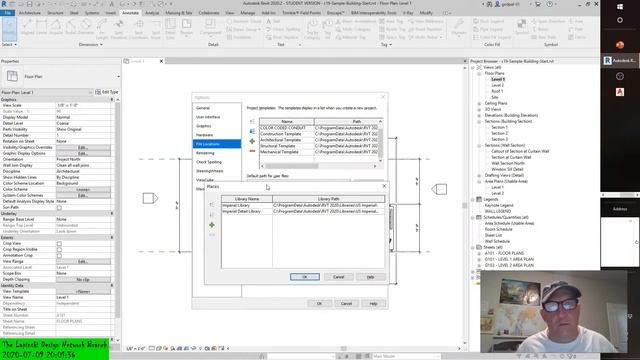
Task: Click the Tag by Category tool
Action: click(x=312, y=29)
